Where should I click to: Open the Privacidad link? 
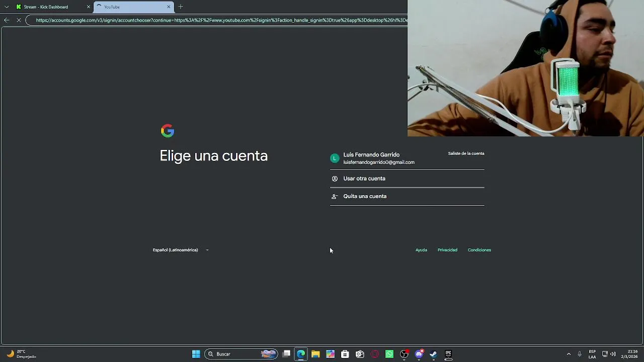(447, 250)
